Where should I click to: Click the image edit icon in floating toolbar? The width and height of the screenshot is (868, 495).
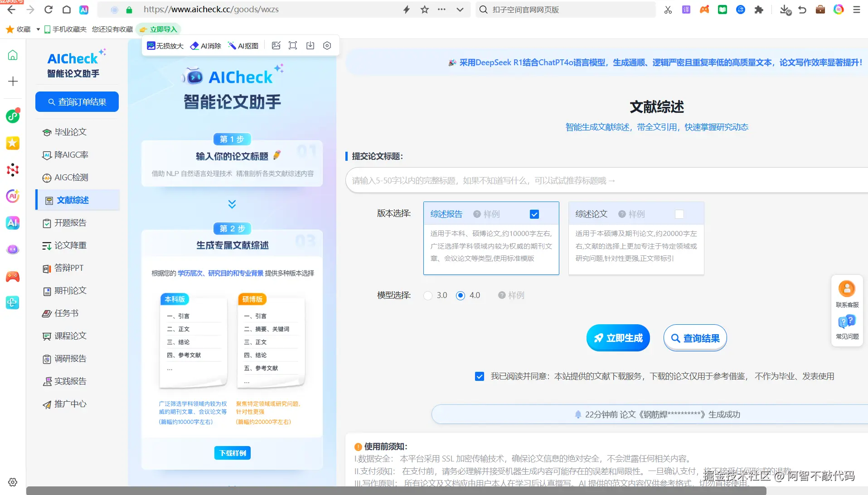[276, 46]
